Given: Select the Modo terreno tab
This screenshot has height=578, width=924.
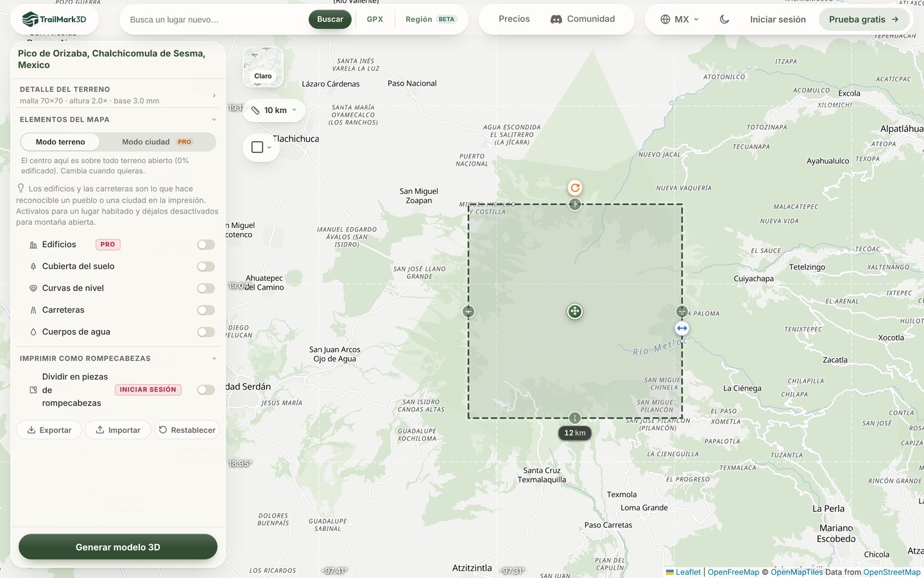Looking at the screenshot, I should 60,142.
